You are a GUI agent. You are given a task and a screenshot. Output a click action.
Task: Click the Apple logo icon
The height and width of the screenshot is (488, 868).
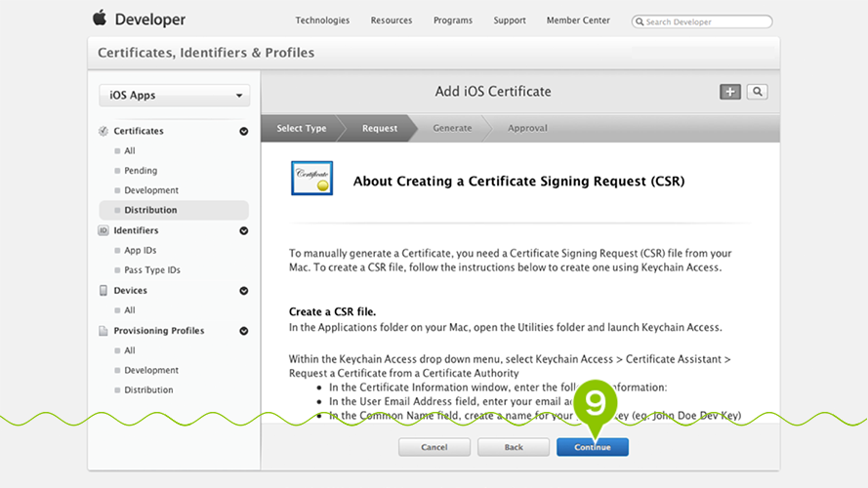point(100,18)
